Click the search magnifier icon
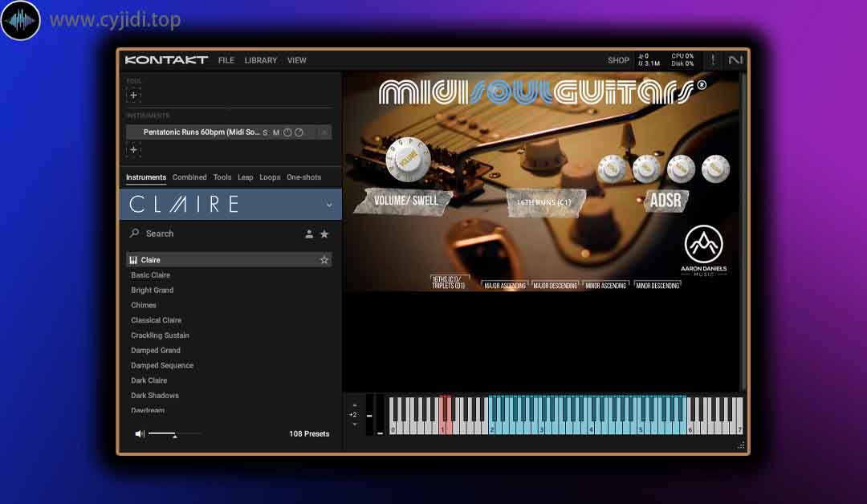 [x=134, y=234]
